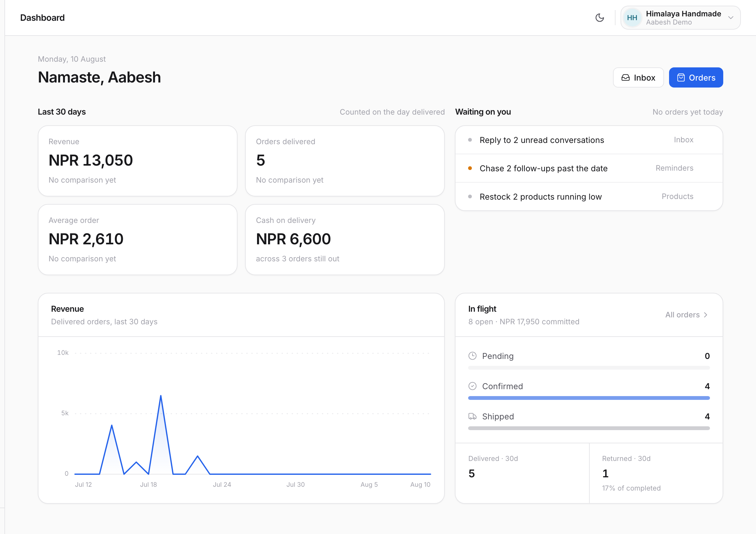
Task: Click the Jul 18 revenue peak on chart
Action: tap(161, 396)
